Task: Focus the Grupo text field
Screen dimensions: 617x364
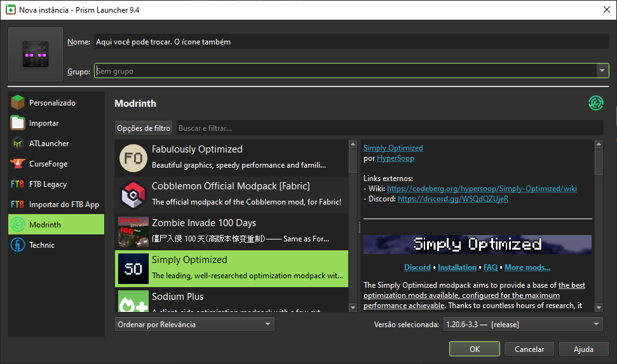Action: point(346,71)
